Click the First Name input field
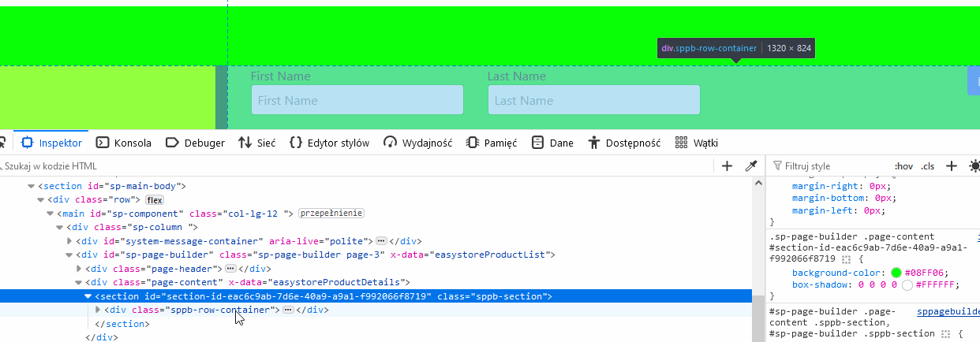Viewport: 980px width, 342px height. [357, 100]
